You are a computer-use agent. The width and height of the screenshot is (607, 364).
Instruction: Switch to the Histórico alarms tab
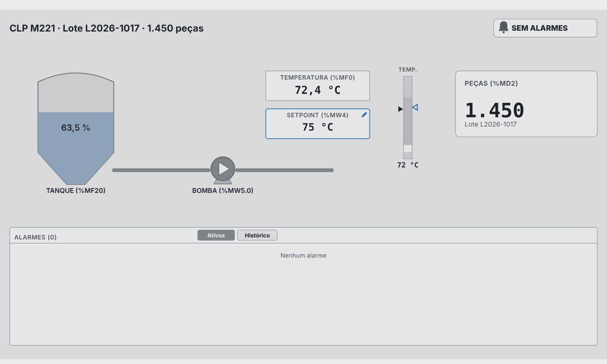257,235
